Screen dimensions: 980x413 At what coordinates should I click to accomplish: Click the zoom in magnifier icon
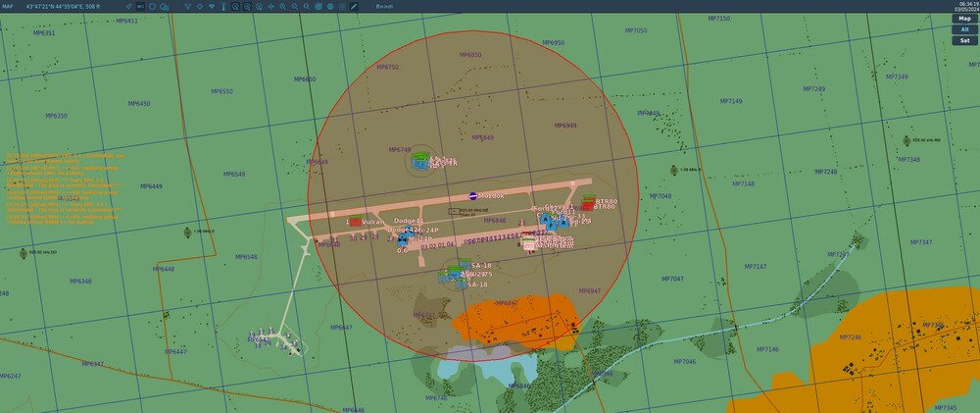coord(282,6)
